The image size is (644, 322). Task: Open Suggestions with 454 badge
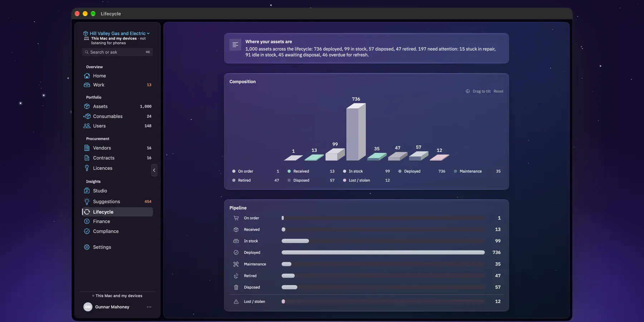[x=117, y=201]
